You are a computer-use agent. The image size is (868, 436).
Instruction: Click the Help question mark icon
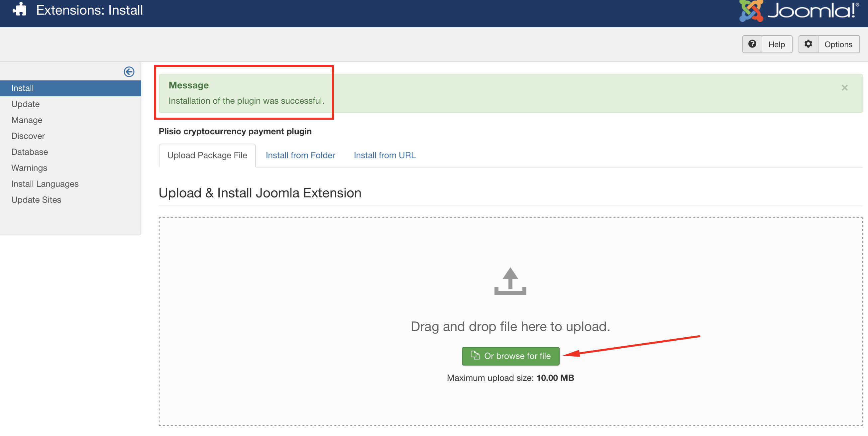click(x=752, y=44)
